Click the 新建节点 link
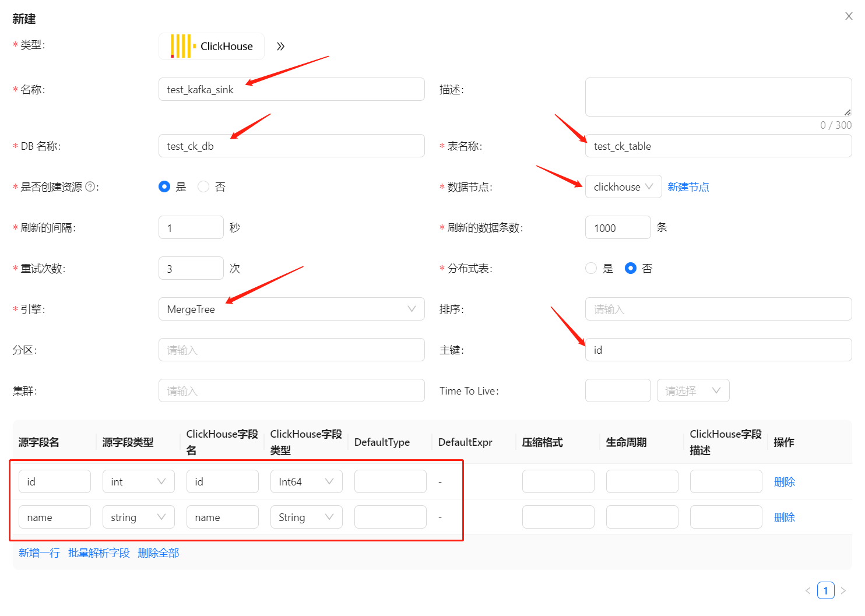This screenshot has height=616, width=865. tap(688, 186)
